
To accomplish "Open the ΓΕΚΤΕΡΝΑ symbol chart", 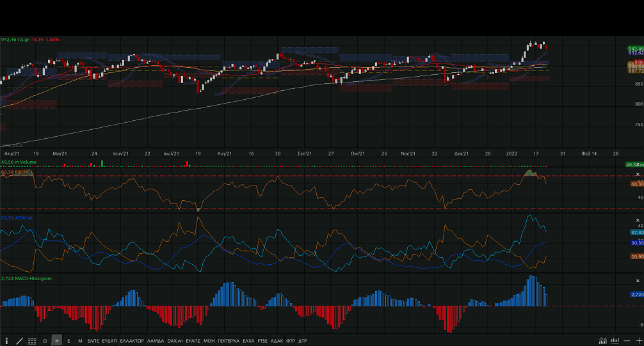I will point(229,341).
